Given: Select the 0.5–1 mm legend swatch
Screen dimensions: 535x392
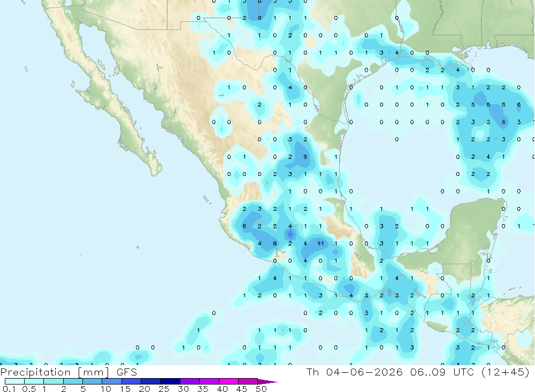Looking at the screenshot, I should click(x=34, y=381).
